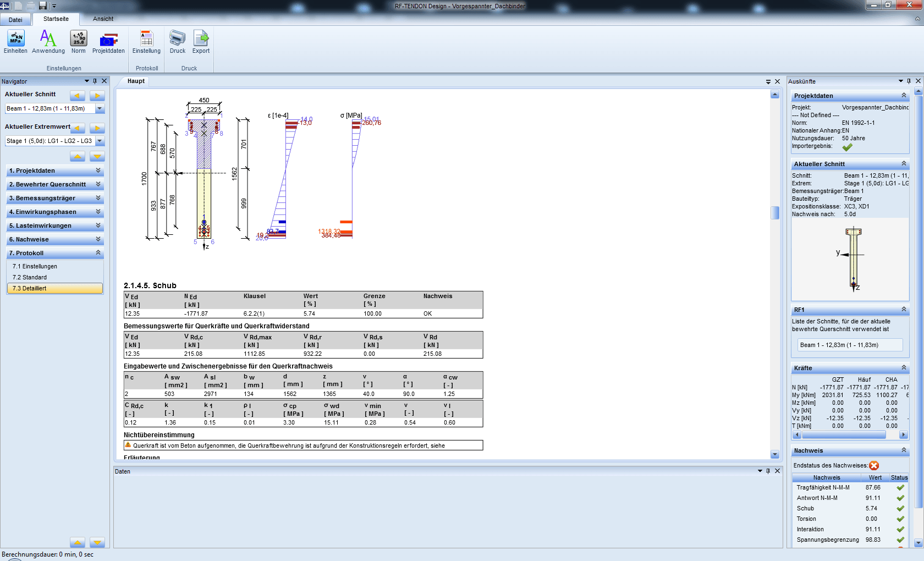This screenshot has width=924, height=561.
Task: Click the Tragfähigkeit N-M-M row
Action: click(x=850, y=487)
